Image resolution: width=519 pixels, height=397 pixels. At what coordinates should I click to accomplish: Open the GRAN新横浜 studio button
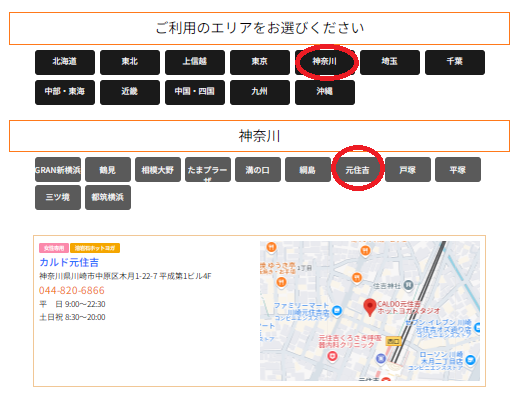coord(58,170)
